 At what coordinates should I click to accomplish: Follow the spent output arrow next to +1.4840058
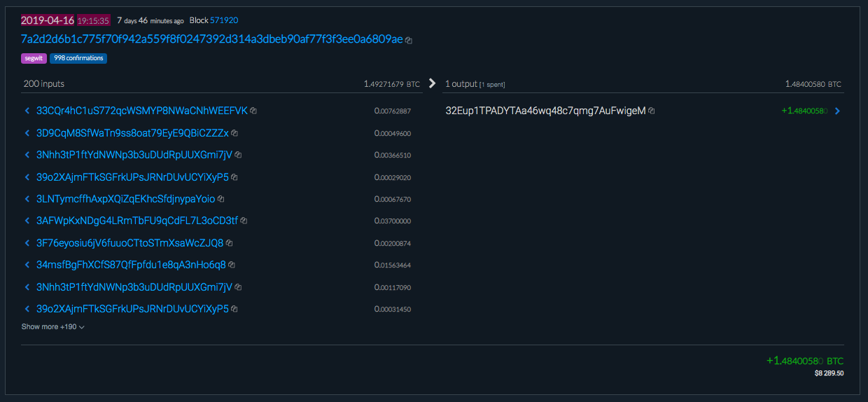[x=838, y=111]
